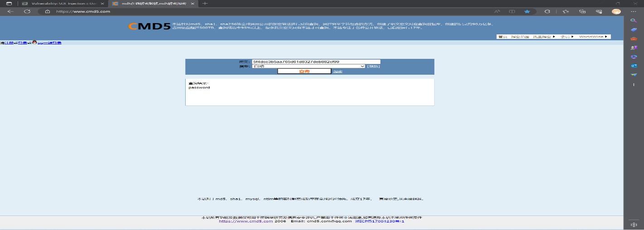Toggle the favorite star for this page
This screenshot has width=644, height=230.
[527, 11]
